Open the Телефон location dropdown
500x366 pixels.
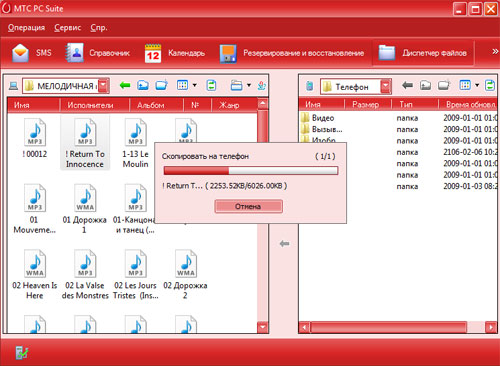tap(386, 87)
